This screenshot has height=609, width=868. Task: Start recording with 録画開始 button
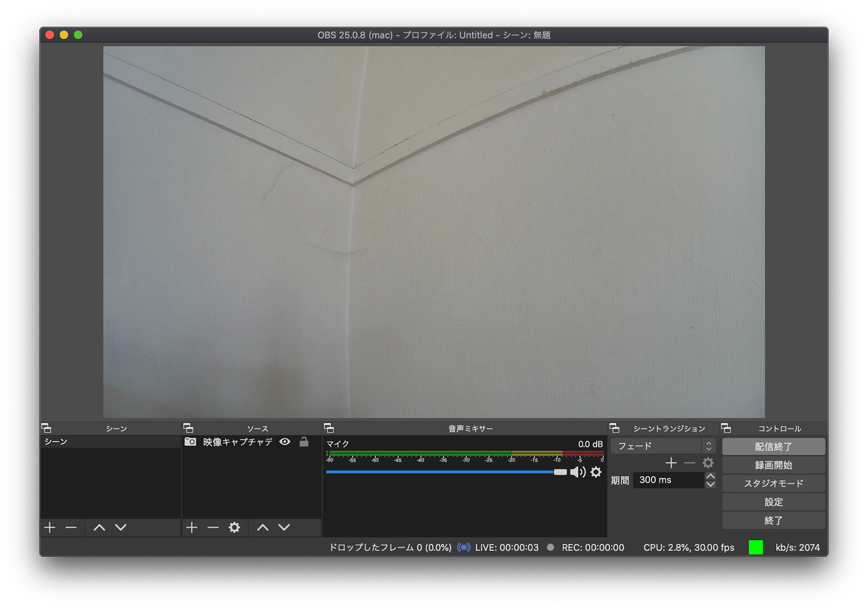(x=774, y=465)
